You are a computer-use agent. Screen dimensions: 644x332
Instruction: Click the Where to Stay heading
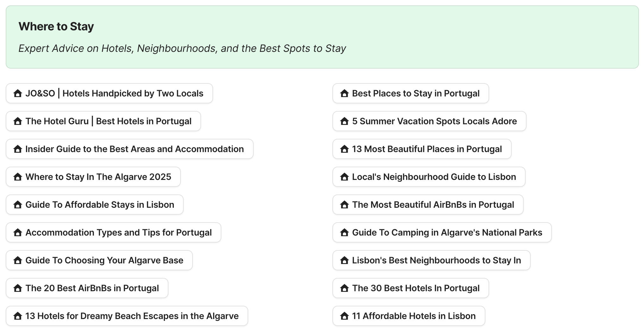tap(56, 26)
